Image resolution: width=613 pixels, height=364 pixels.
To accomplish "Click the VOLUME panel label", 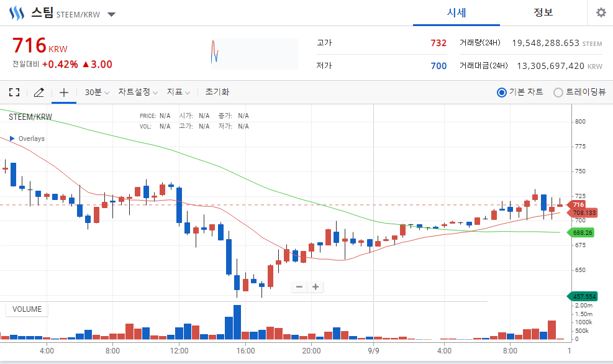I will 27,309.
